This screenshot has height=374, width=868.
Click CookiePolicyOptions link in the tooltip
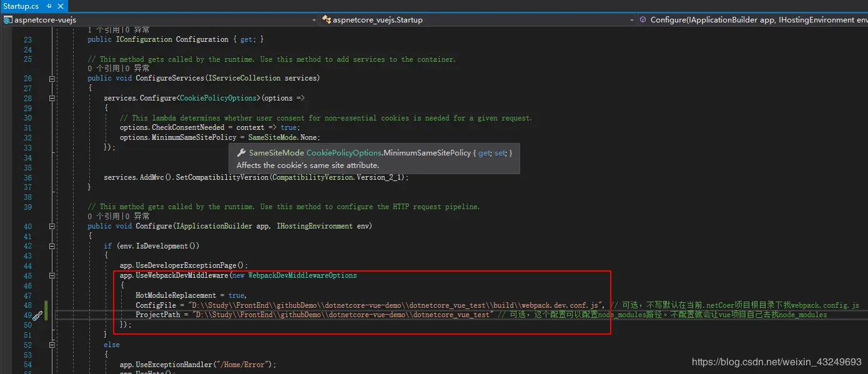pyautogui.click(x=343, y=153)
